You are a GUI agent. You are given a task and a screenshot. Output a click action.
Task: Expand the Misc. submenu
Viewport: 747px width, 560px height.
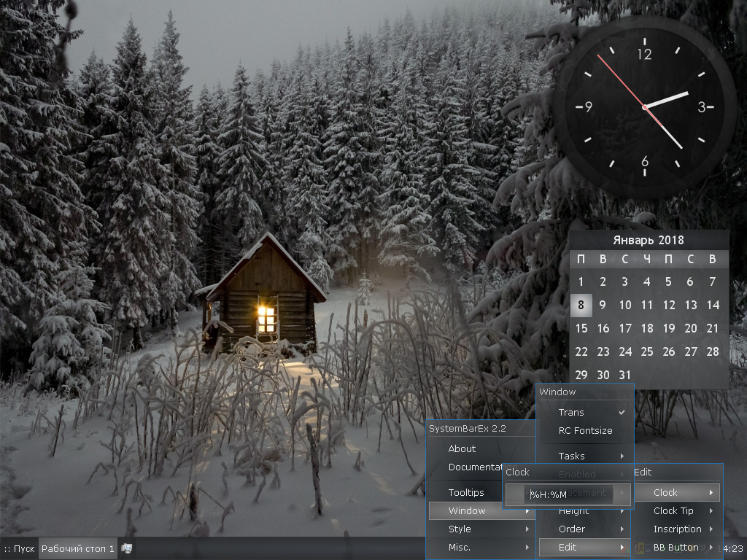481,547
